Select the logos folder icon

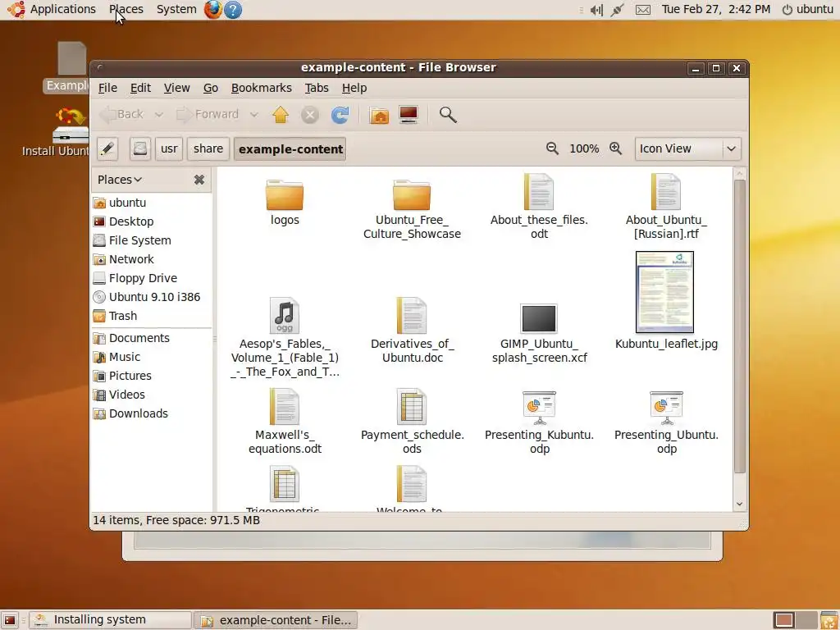pos(285,195)
